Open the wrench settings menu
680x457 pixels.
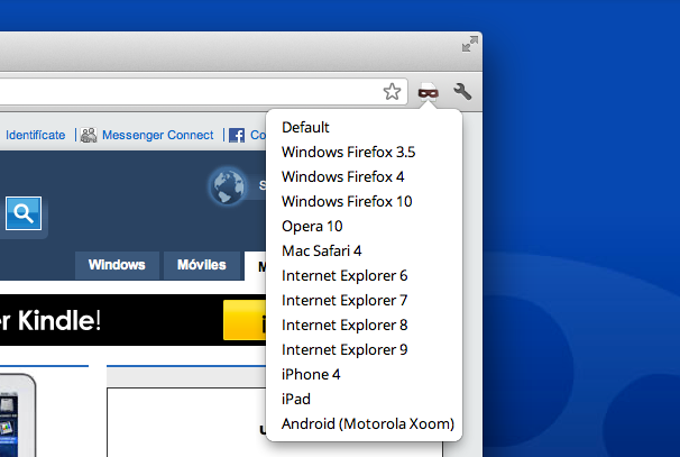(x=462, y=91)
